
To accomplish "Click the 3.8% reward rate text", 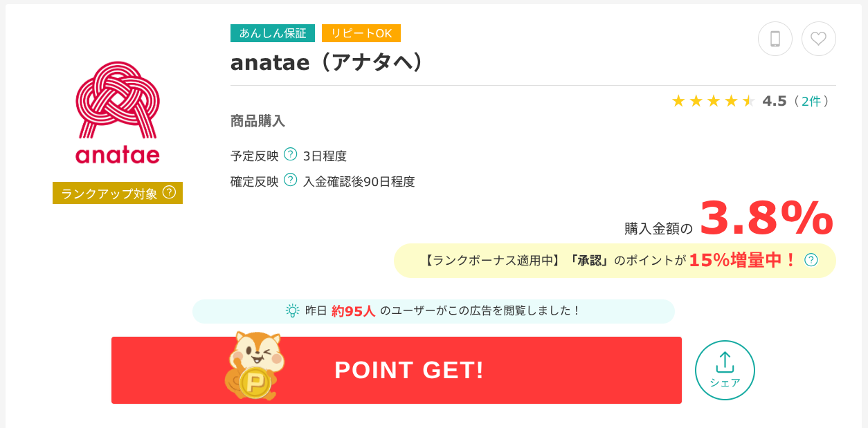I will 766,218.
